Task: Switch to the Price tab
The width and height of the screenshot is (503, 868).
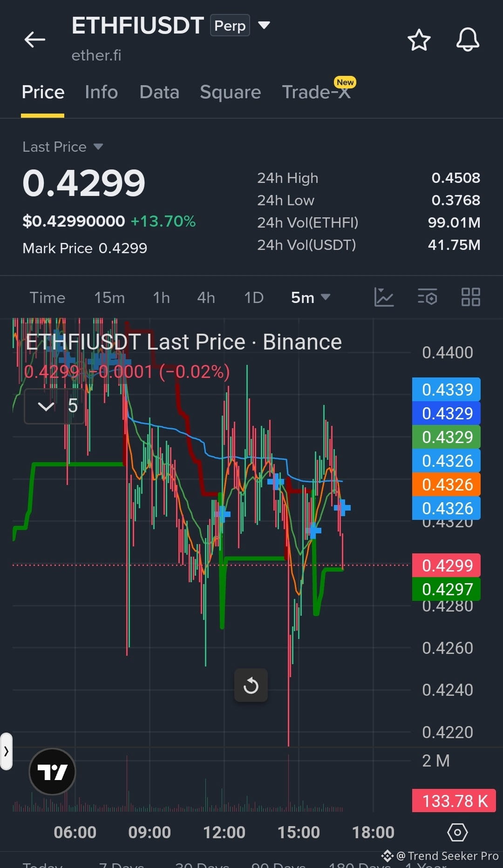Action: tap(43, 92)
